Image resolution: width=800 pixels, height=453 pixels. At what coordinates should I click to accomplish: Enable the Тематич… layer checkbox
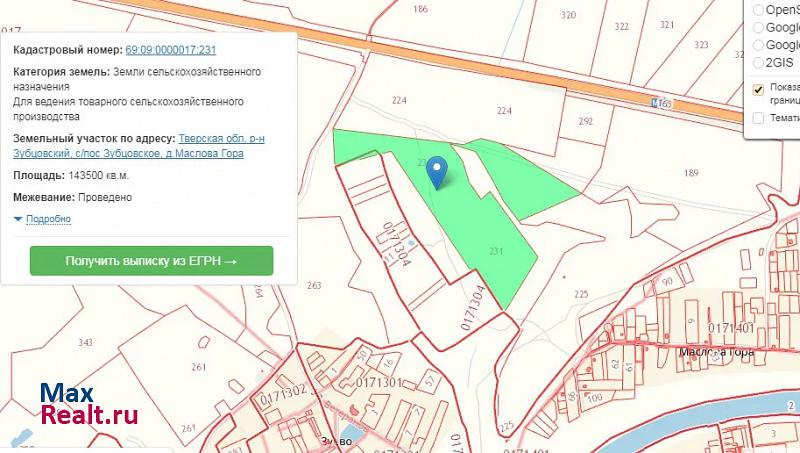(x=759, y=118)
